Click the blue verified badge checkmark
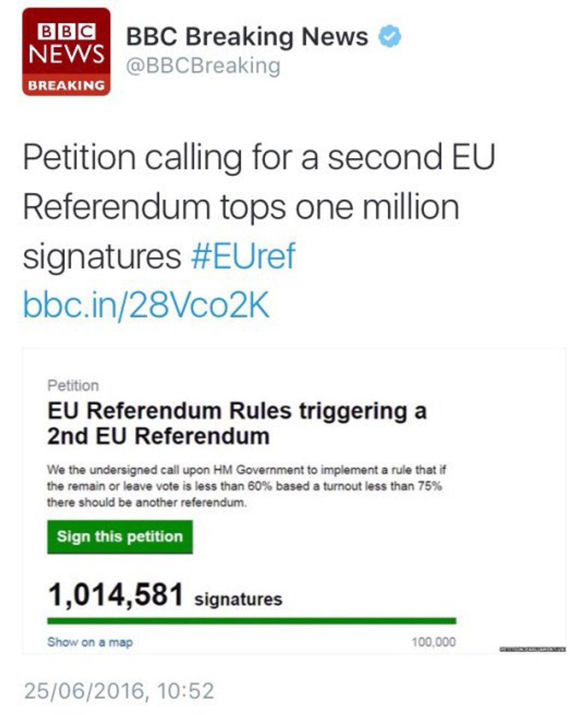Image resolution: width=588 pixels, height=715 pixels. coord(390,37)
